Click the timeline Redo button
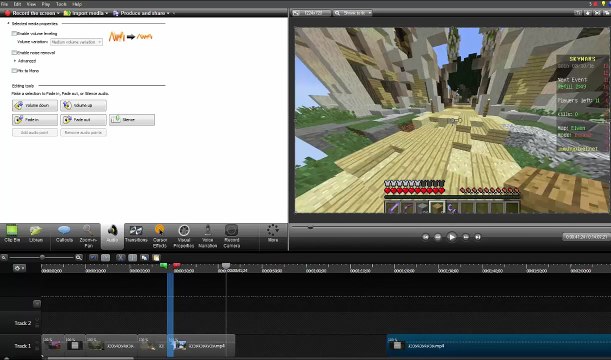611x360 pixels. (x=105, y=258)
